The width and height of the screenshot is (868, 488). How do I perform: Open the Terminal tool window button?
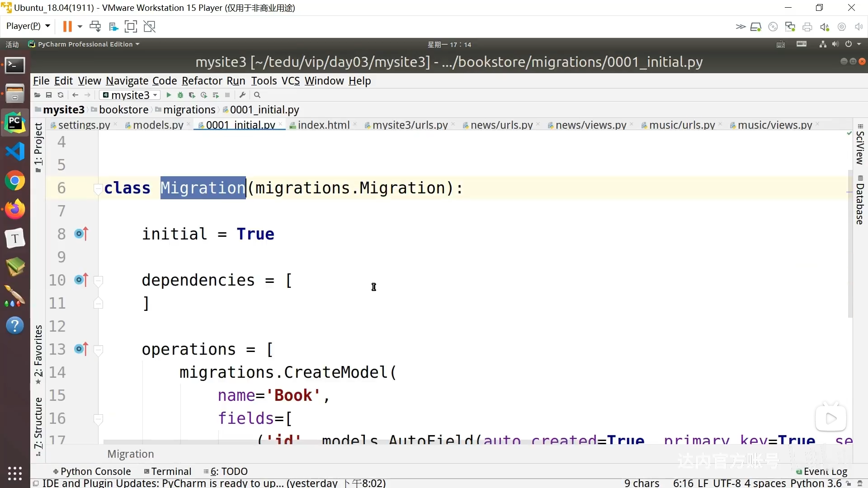pyautogui.click(x=168, y=471)
